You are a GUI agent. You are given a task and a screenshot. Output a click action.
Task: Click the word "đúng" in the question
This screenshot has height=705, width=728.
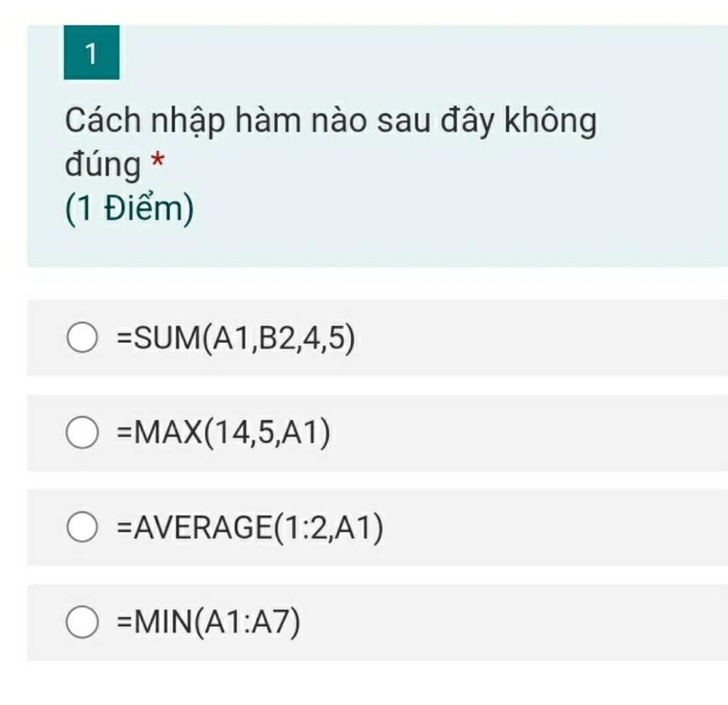coord(102,166)
